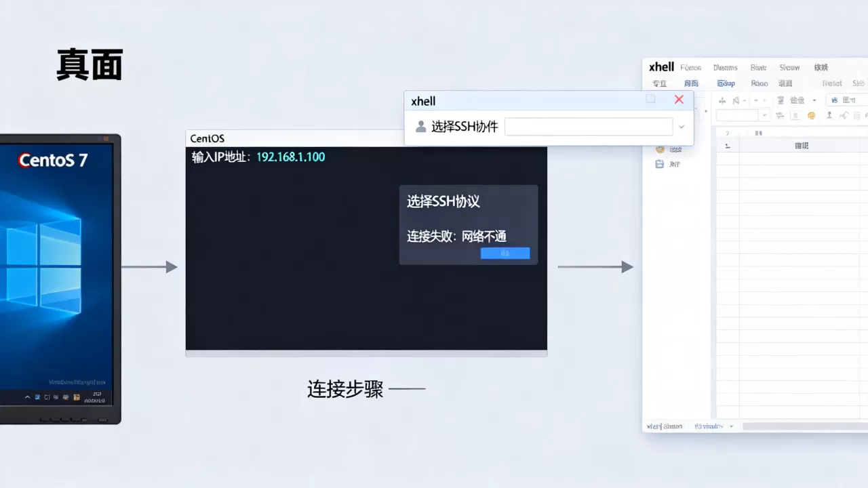Open the dropdown arrow in xhell status bar
Viewport: 868px width, 488px height.
731,426
